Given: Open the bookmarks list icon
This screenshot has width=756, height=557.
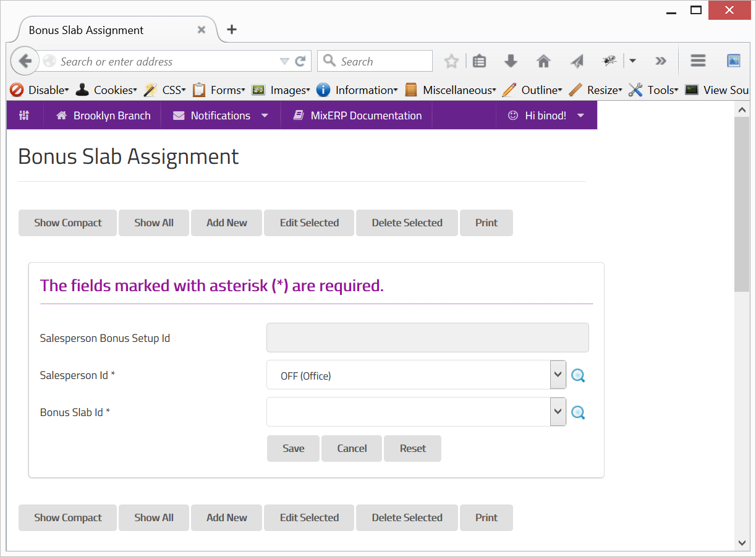Looking at the screenshot, I should point(479,61).
